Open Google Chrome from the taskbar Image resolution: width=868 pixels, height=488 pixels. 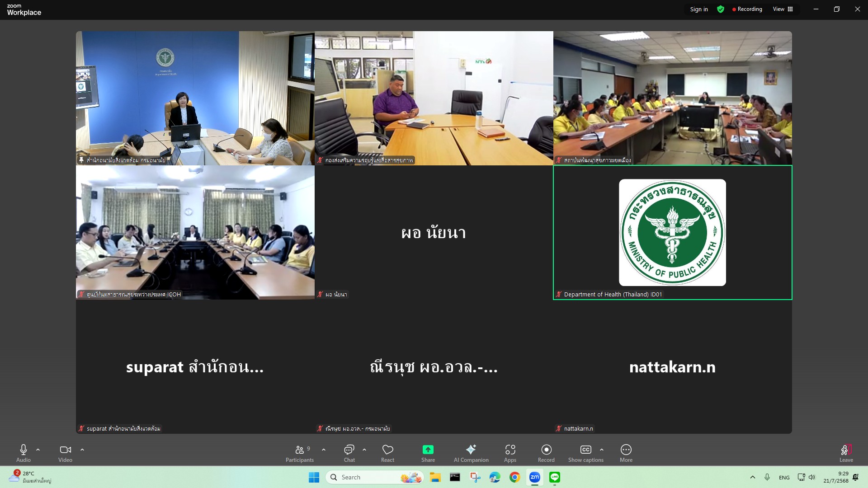[514, 477]
